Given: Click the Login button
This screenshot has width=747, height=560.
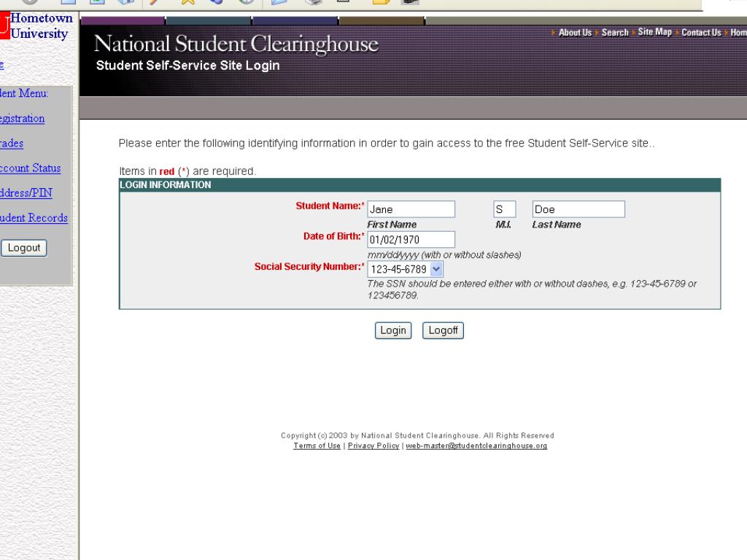Looking at the screenshot, I should 393,330.
